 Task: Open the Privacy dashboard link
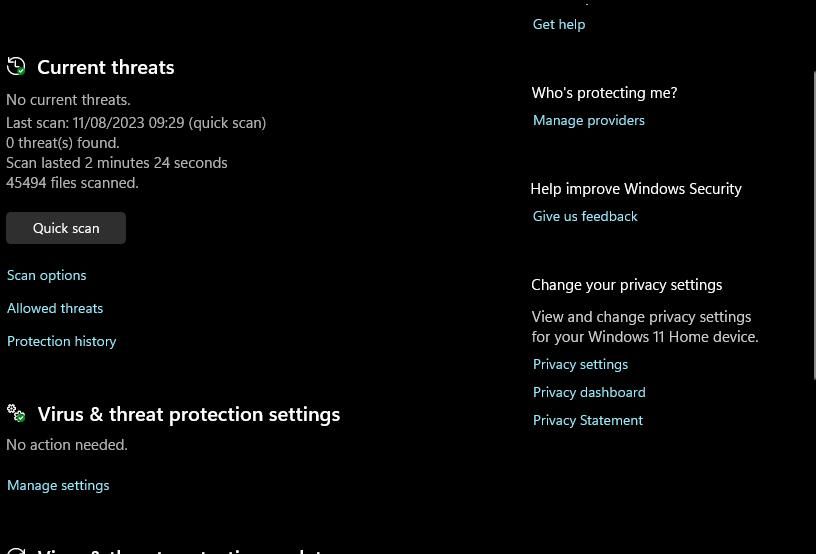click(589, 392)
